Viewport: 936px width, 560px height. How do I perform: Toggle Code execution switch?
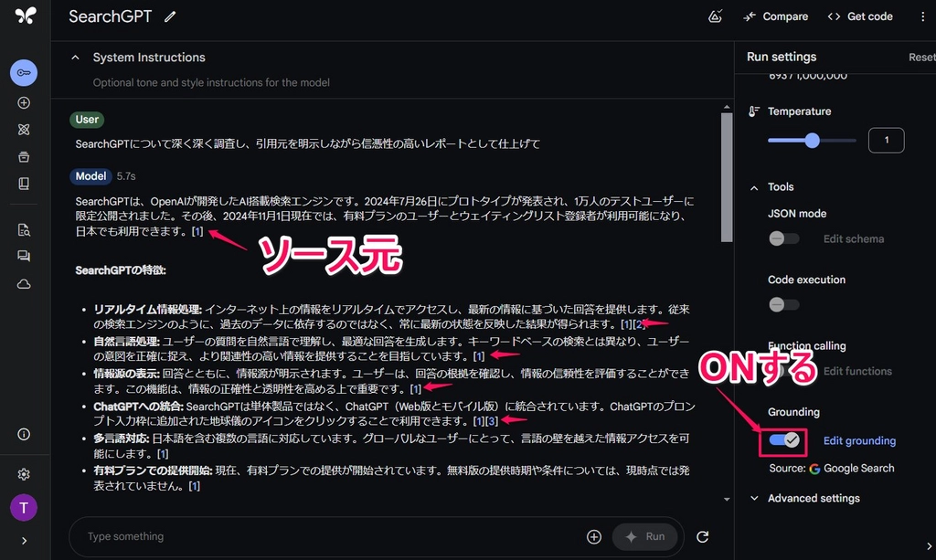click(x=783, y=305)
